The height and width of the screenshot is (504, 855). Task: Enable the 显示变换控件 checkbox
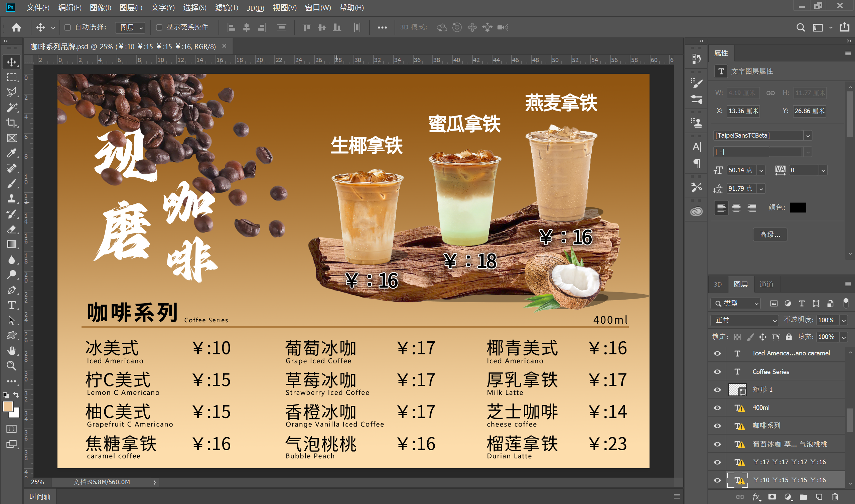[159, 27]
